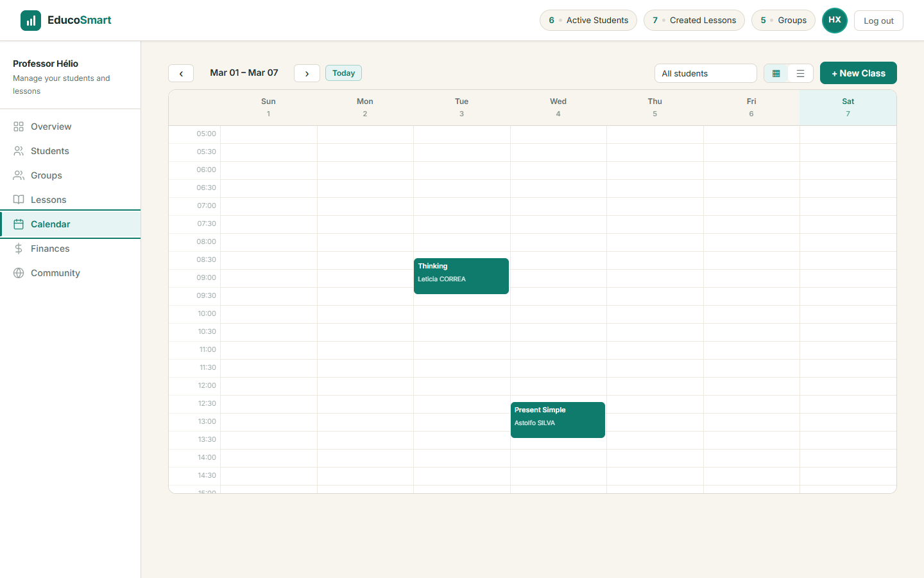Select the Overview icon in the sidebar
The image size is (924, 578).
pyautogui.click(x=20, y=127)
